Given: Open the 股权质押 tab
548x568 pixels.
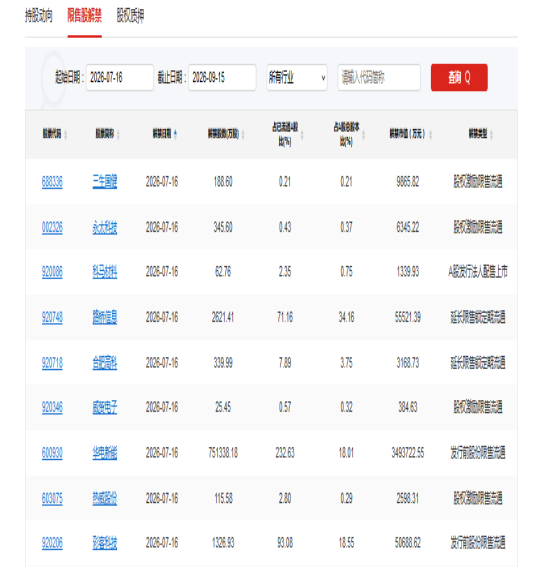Looking at the screenshot, I should 130,16.
